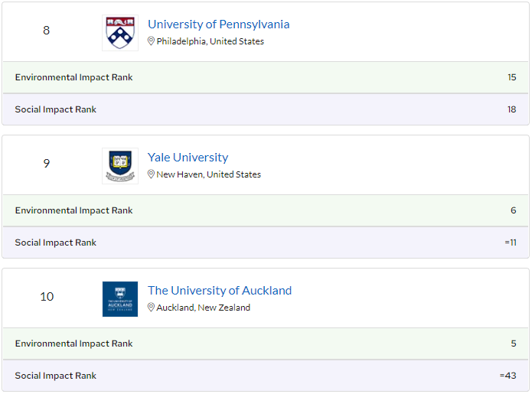Click the location pin beside Philadelphia
This screenshot has height=394, width=532.
152,41
